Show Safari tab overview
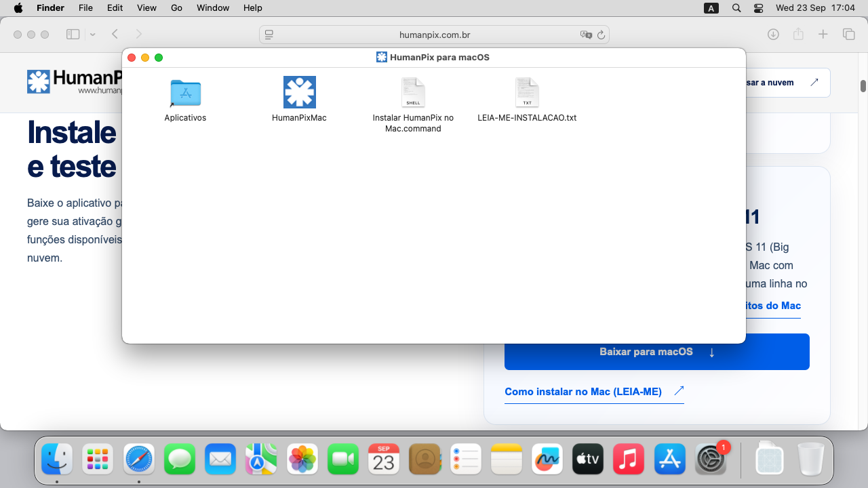The image size is (868, 488). point(848,34)
